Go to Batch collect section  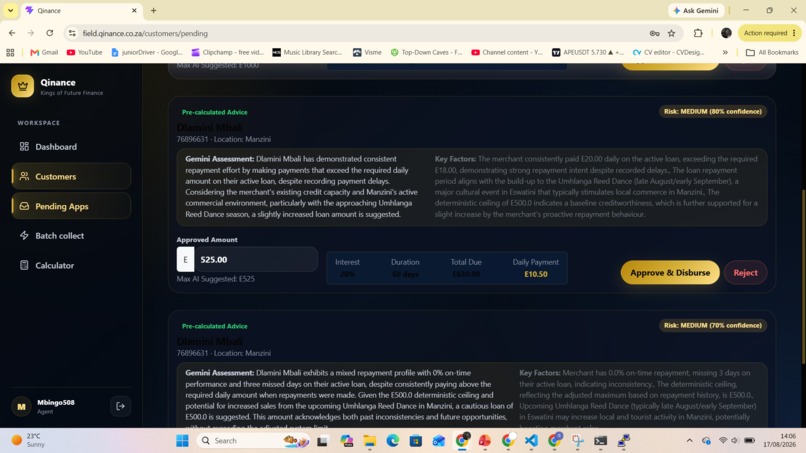[51, 236]
